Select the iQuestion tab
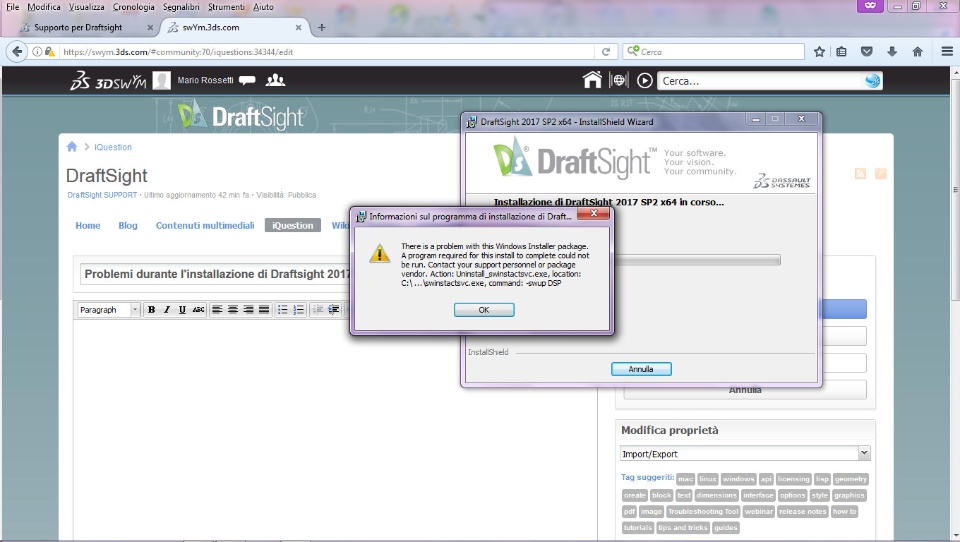960x542 pixels. [293, 225]
